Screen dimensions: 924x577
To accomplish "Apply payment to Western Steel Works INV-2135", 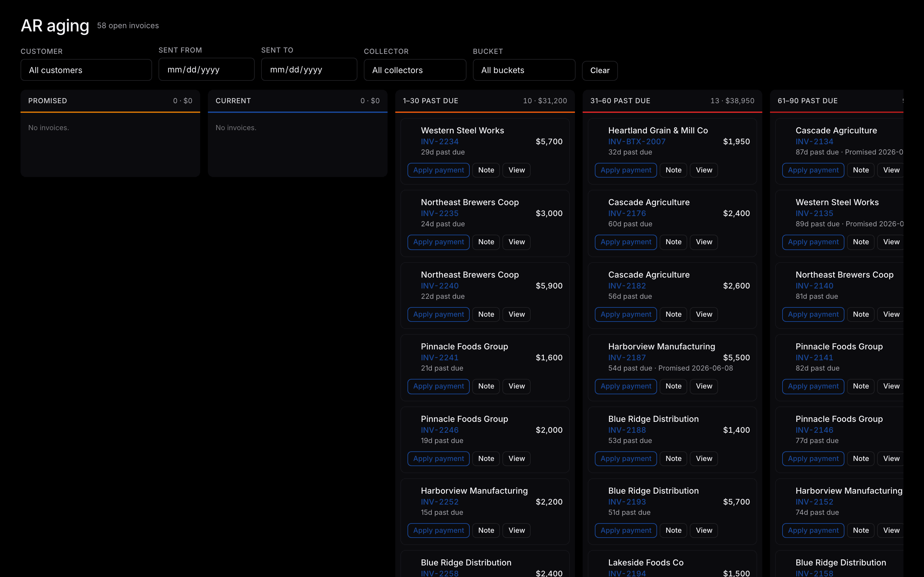I will 813,242.
